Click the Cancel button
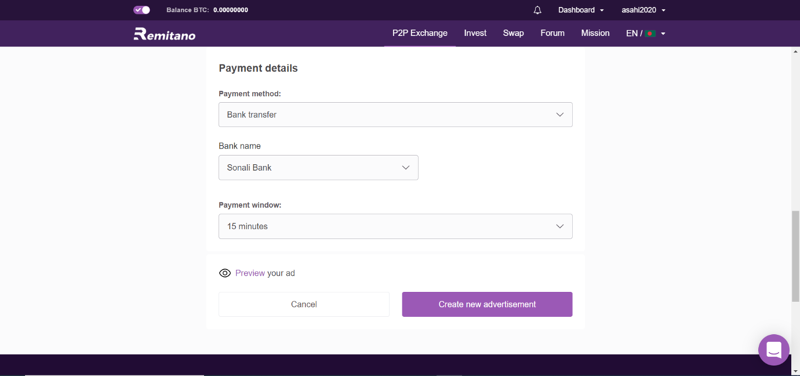 pos(304,304)
